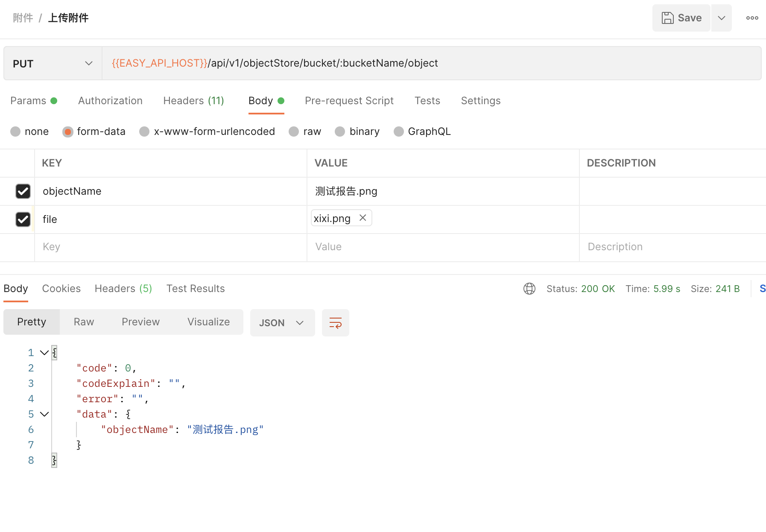Click the empty Description input field
Screen dimensions: 766x532
click(x=672, y=247)
